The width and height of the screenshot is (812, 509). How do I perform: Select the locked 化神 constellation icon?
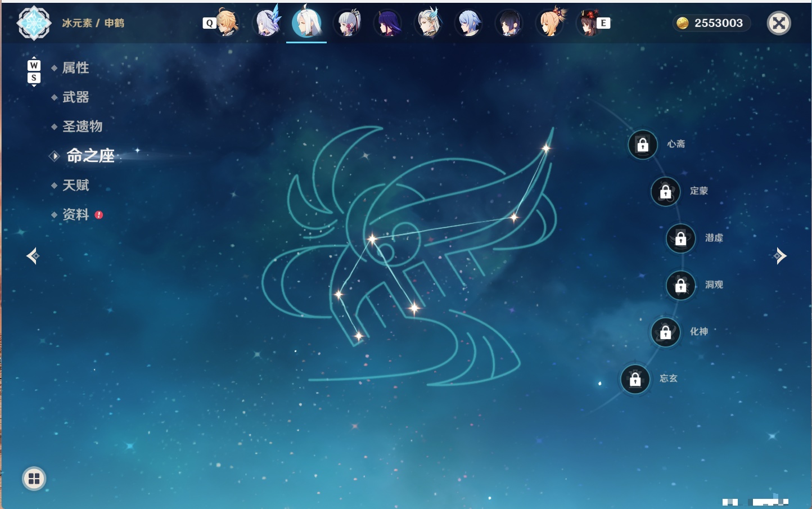pyautogui.click(x=666, y=332)
